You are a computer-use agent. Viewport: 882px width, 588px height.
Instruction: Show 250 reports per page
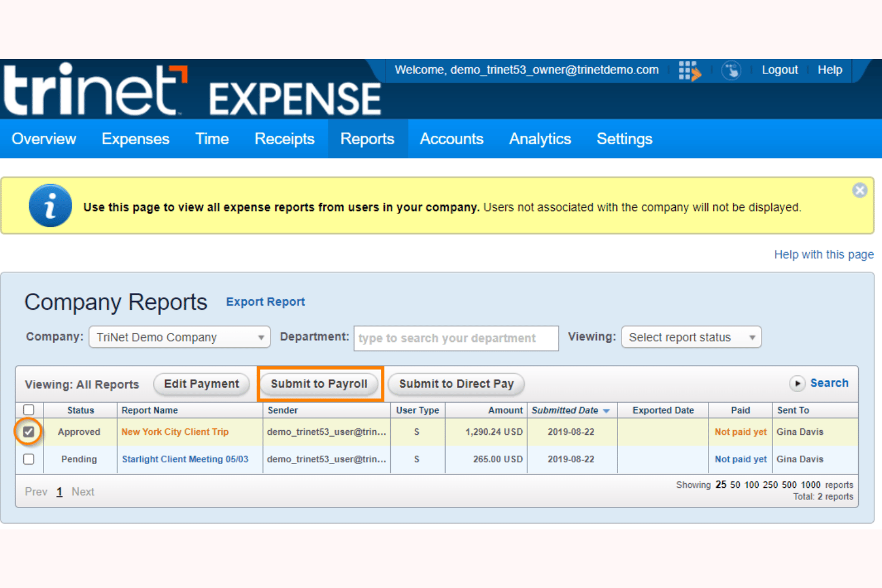tap(771, 485)
